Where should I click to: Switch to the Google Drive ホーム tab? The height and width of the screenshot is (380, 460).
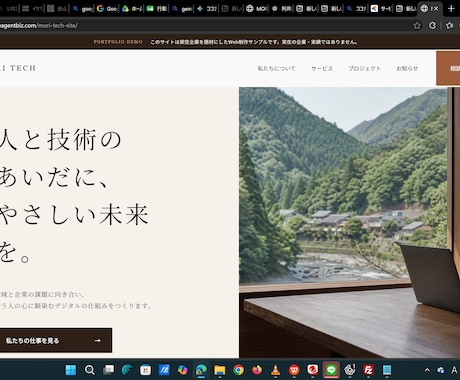coord(132,8)
